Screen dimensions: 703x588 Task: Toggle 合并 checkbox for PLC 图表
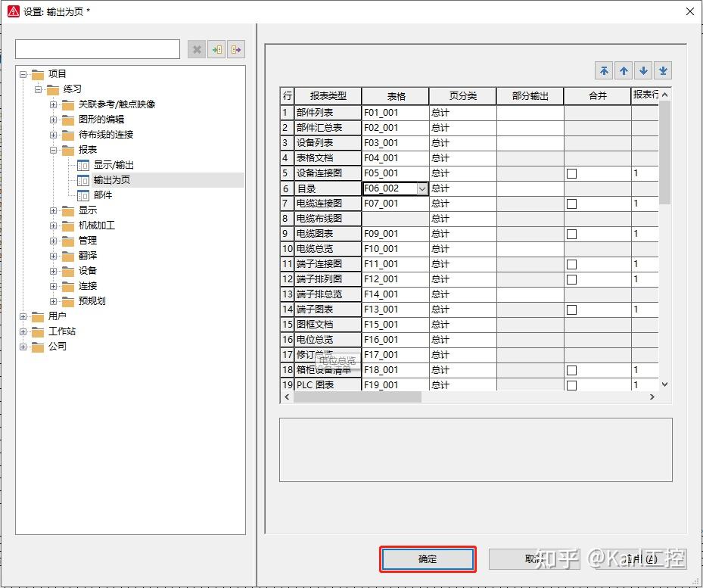[x=571, y=385]
